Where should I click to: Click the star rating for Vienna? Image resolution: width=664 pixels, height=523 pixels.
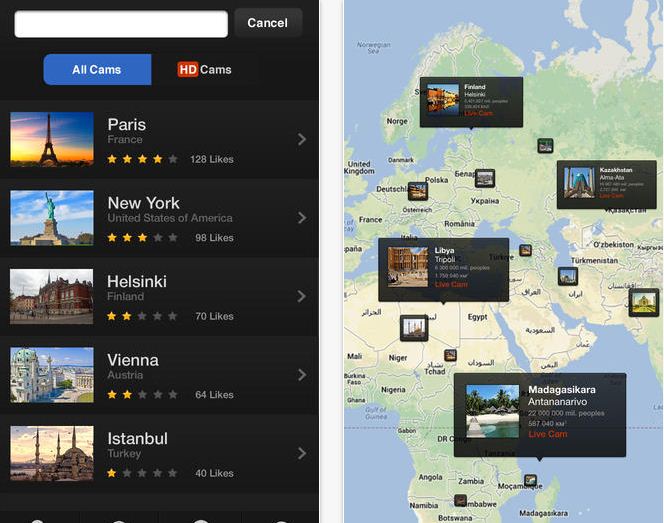(x=142, y=394)
